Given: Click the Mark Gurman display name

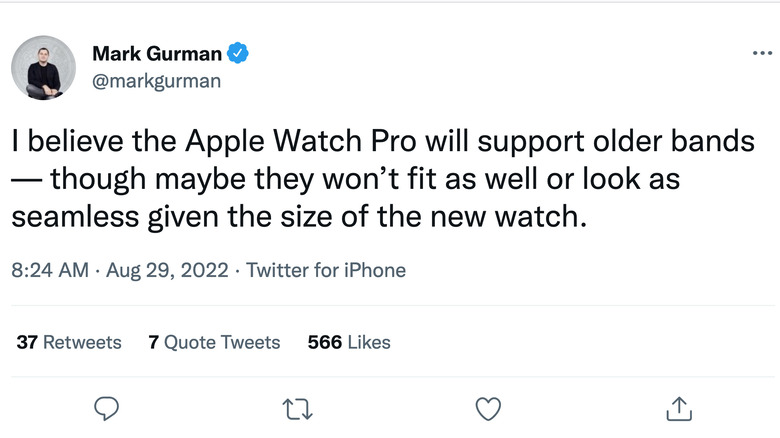Looking at the screenshot, I should (155, 53).
